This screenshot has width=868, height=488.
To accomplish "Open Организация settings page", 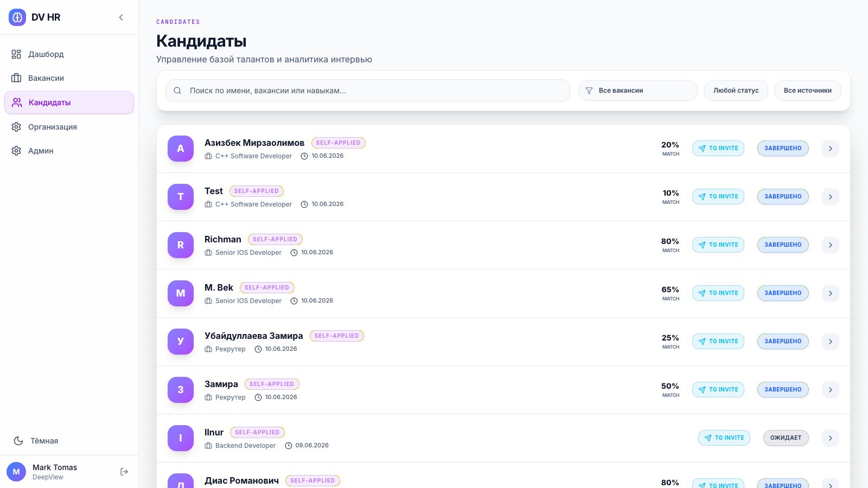I will (69, 127).
